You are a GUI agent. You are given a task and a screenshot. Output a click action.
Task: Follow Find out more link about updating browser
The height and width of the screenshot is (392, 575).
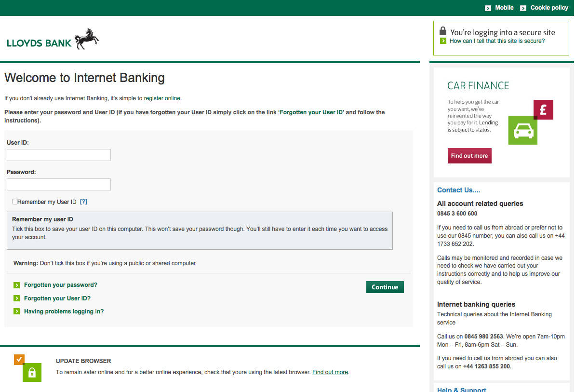330,372
